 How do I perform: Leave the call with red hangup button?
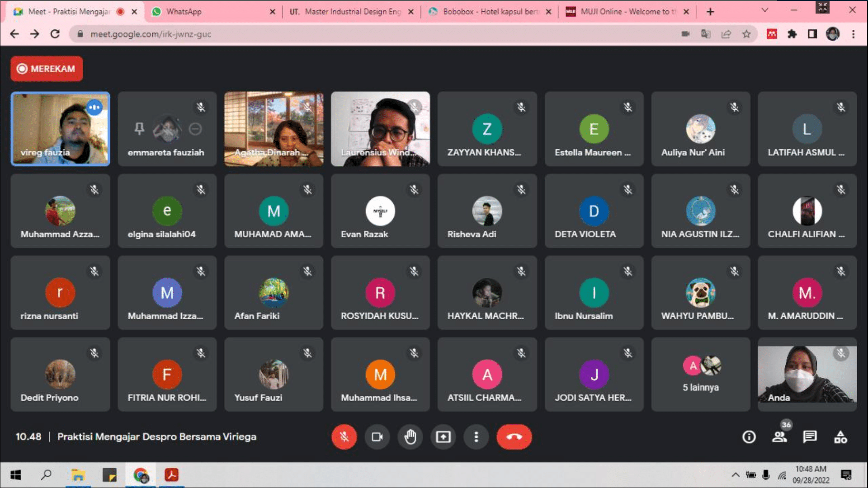tap(514, 437)
